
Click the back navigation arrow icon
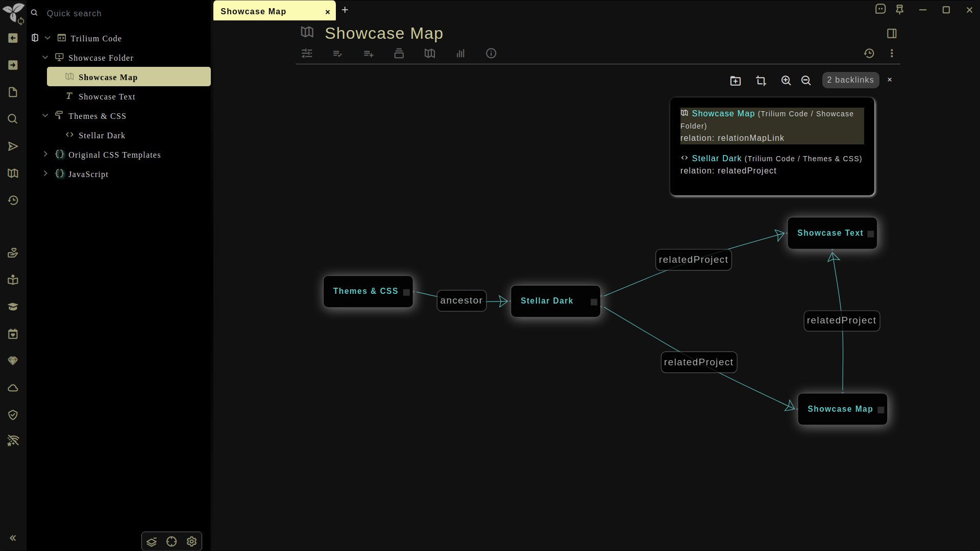pos(13,38)
